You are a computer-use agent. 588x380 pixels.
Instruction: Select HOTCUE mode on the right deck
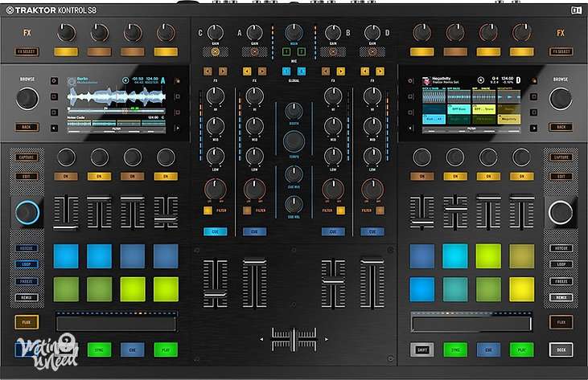click(x=561, y=248)
